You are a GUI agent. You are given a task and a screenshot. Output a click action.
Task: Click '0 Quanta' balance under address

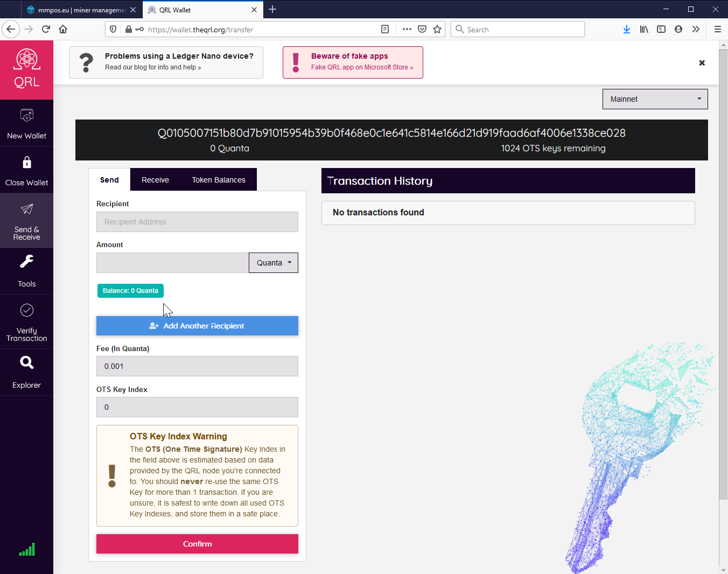tap(229, 148)
